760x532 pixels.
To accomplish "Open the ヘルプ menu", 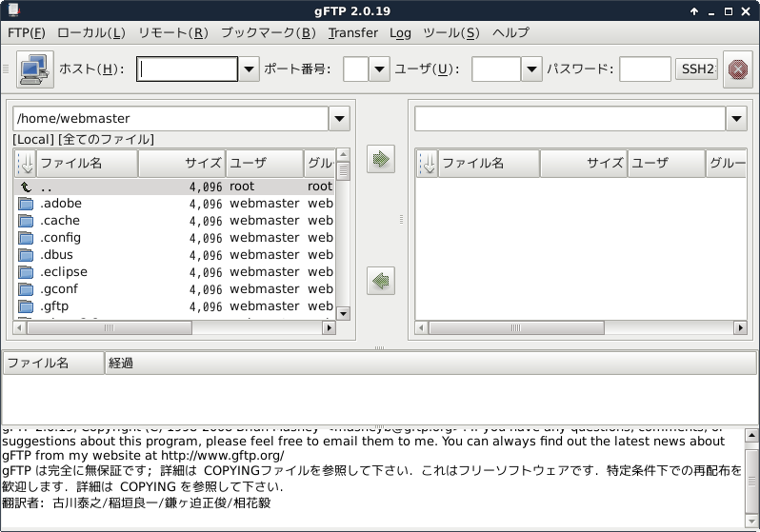I will click(x=510, y=33).
